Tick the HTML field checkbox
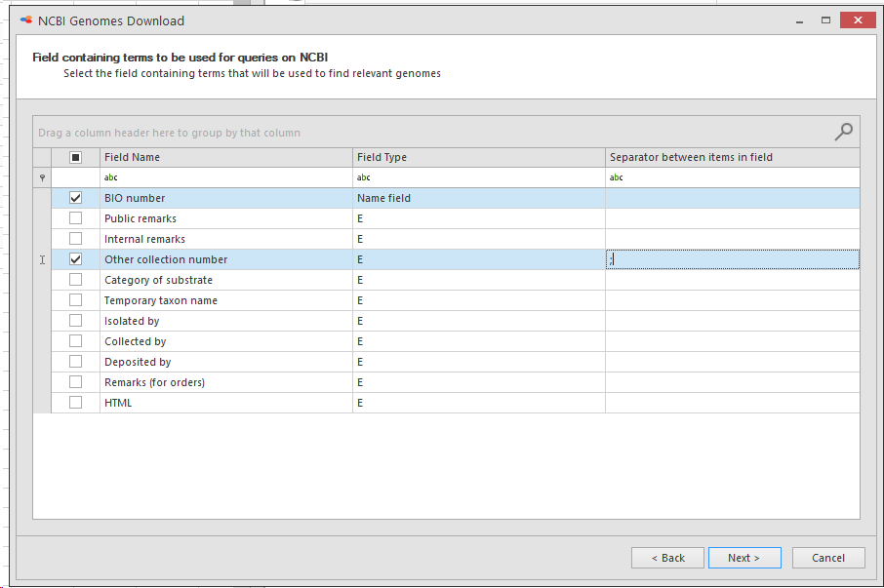884x588 pixels. tap(75, 402)
